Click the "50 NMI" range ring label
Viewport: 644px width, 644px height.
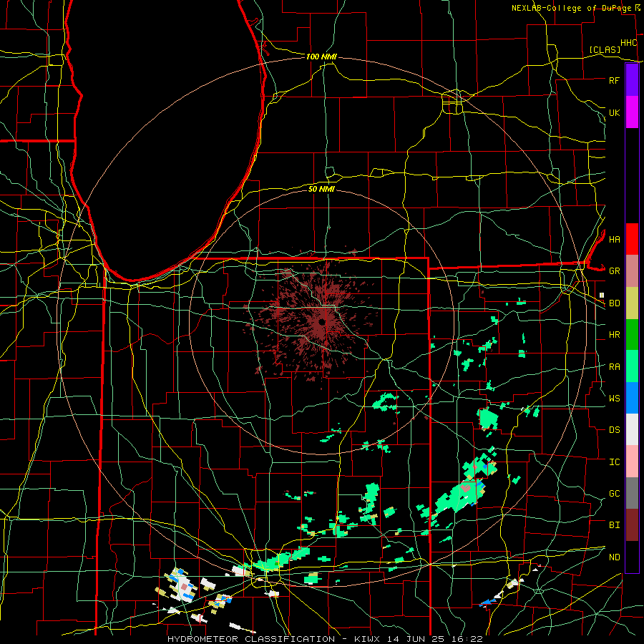(321, 189)
